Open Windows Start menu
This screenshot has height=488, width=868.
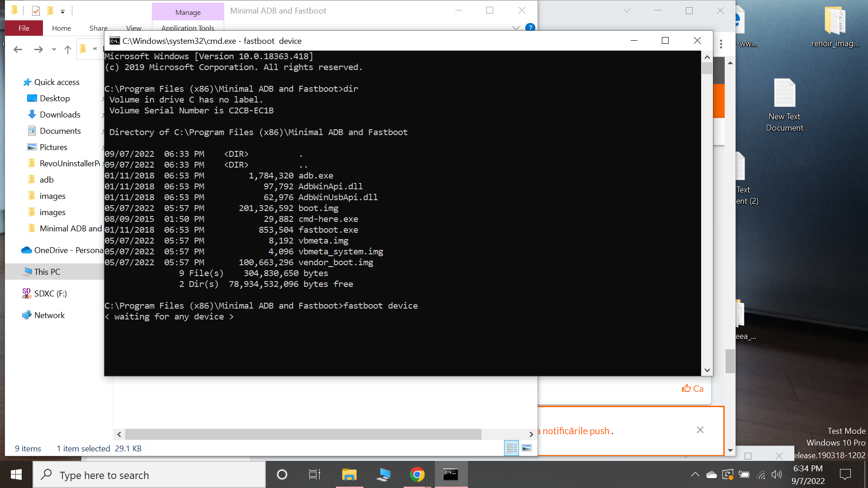click(16, 474)
